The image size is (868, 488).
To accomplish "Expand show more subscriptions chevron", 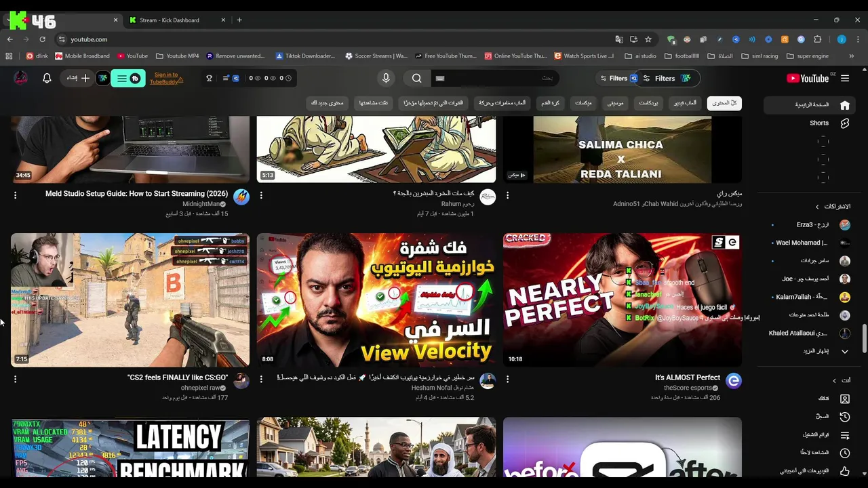I will coord(845,351).
